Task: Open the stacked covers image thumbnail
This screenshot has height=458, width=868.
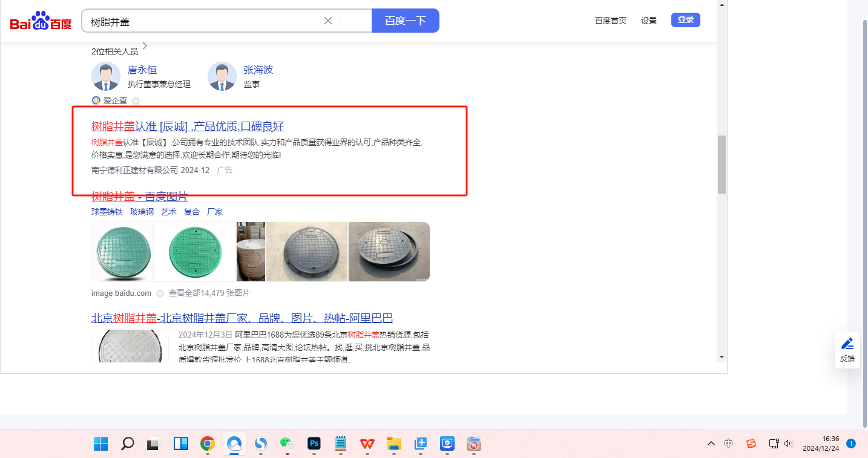Action: click(251, 252)
